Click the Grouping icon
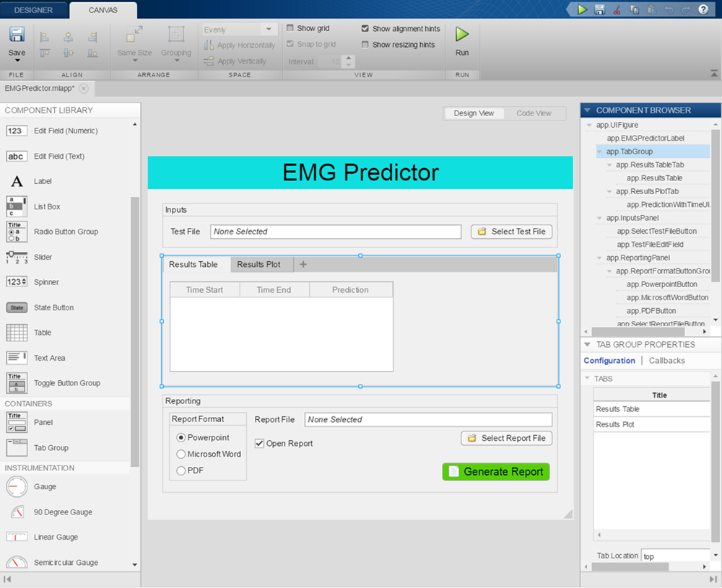 point(175,35)
